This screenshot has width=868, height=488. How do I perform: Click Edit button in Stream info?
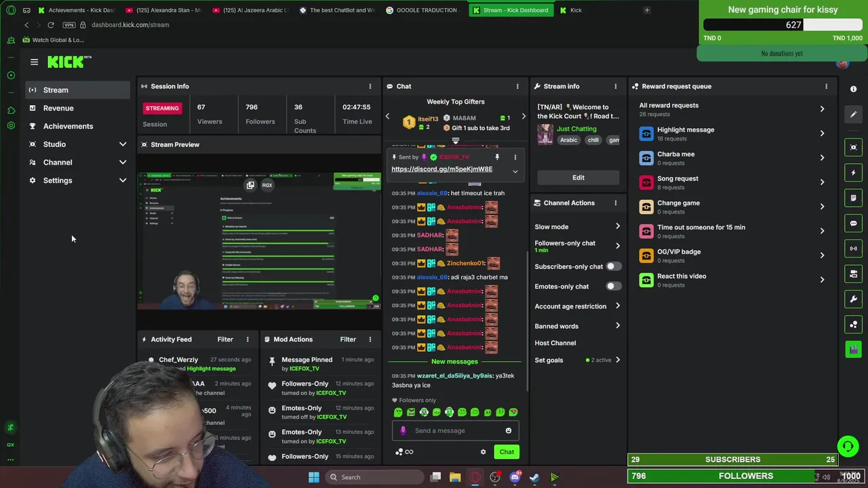(x=578, y=178)
